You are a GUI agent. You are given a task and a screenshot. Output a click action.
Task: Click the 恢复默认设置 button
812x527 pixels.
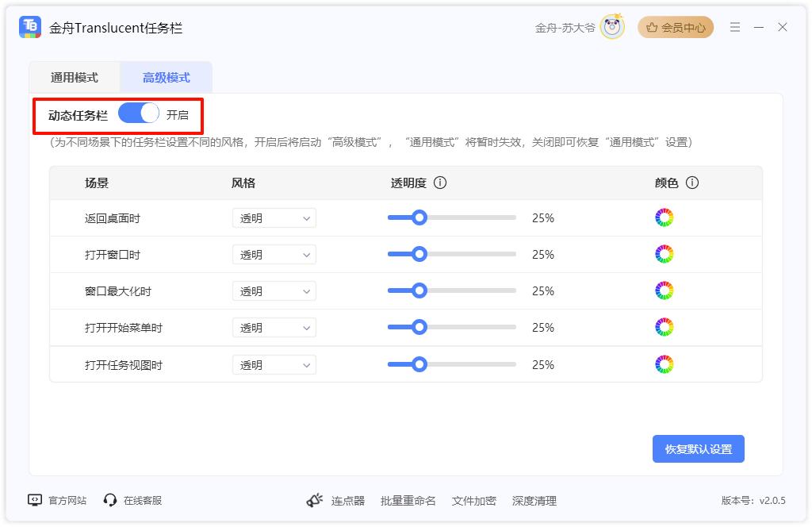[x=698, y=448]
